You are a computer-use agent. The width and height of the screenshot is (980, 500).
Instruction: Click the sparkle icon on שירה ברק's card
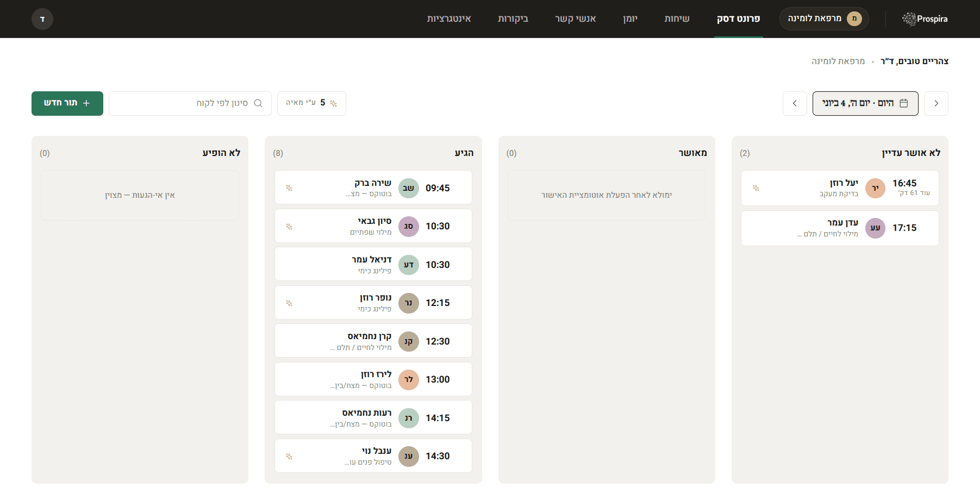(289, 188)
